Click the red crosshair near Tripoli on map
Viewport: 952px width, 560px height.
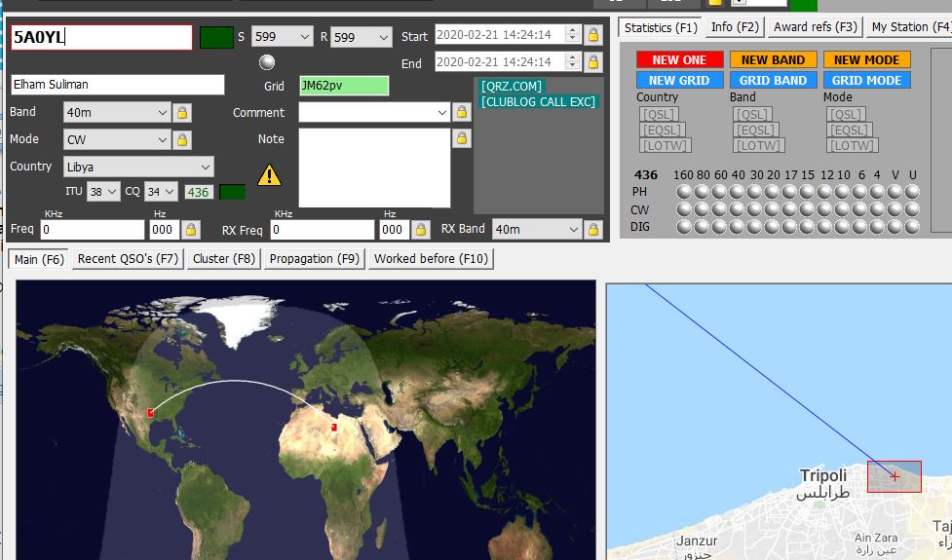(x=895, y=477)
